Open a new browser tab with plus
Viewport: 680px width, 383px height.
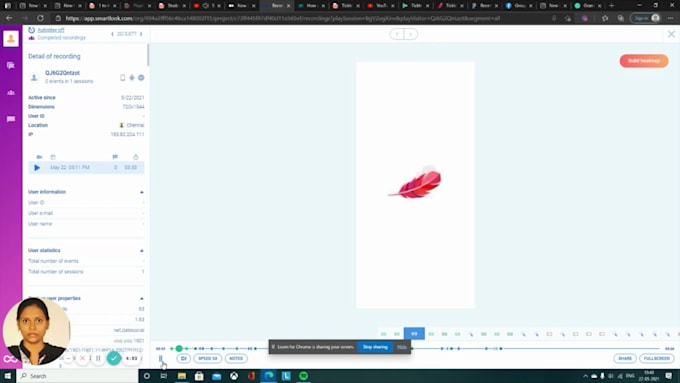pyautogui.click(x=611, y=6)
